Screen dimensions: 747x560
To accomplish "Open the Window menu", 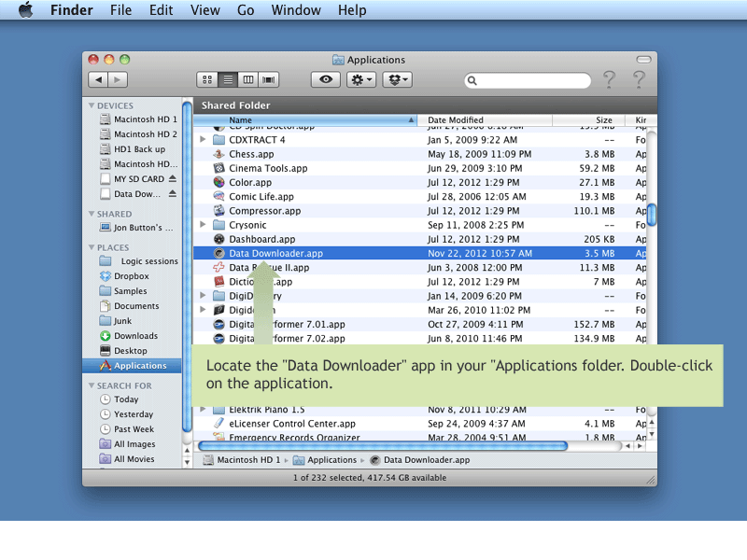I will coord(296,10).
